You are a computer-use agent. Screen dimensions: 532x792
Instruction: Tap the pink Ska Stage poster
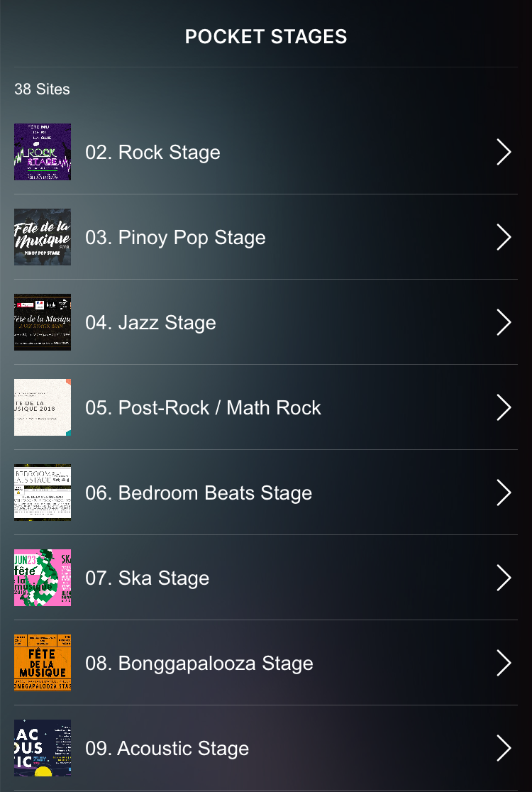coord(43,578)
